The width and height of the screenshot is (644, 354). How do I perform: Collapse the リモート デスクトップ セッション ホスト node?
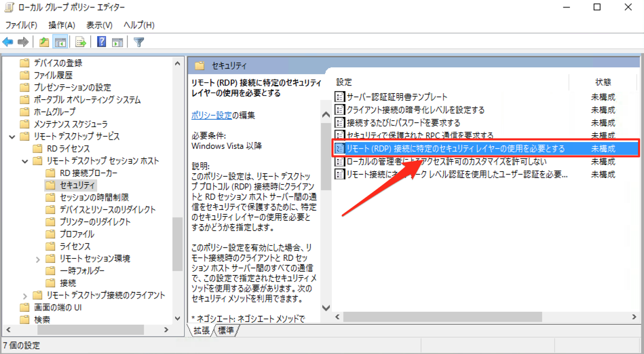tap(25, 161)
